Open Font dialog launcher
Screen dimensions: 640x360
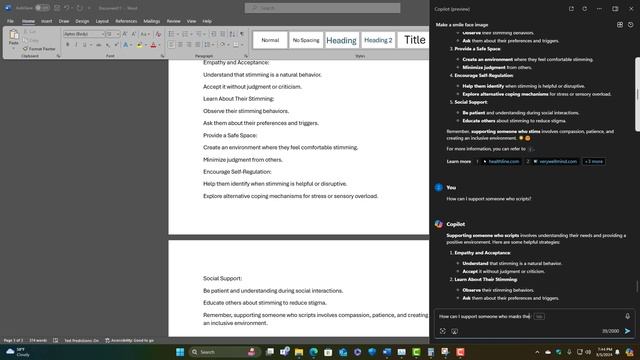[162, 56]
